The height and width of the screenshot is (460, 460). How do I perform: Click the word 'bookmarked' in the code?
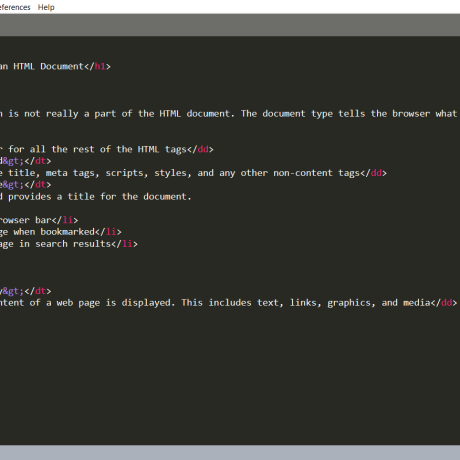(x=68, y=232)
